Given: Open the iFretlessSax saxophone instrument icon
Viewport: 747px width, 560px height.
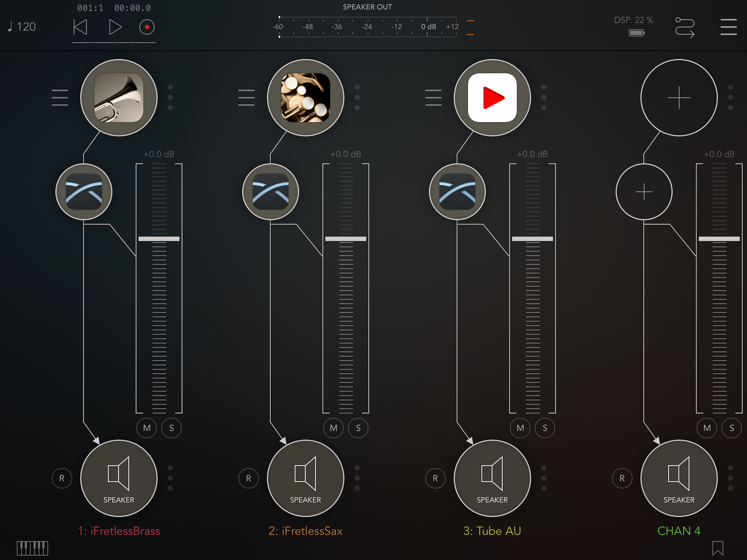Looking at the screenshot, I should [305, 98].
